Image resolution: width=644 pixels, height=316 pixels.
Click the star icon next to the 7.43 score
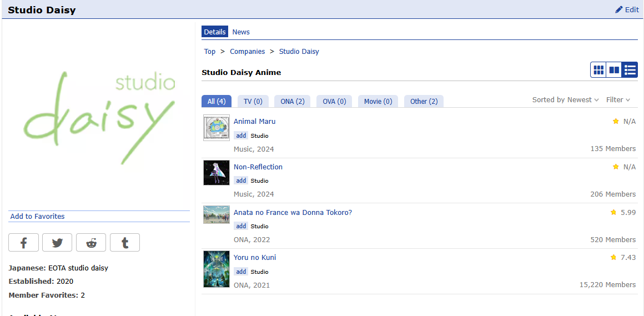tap(613, 257)
